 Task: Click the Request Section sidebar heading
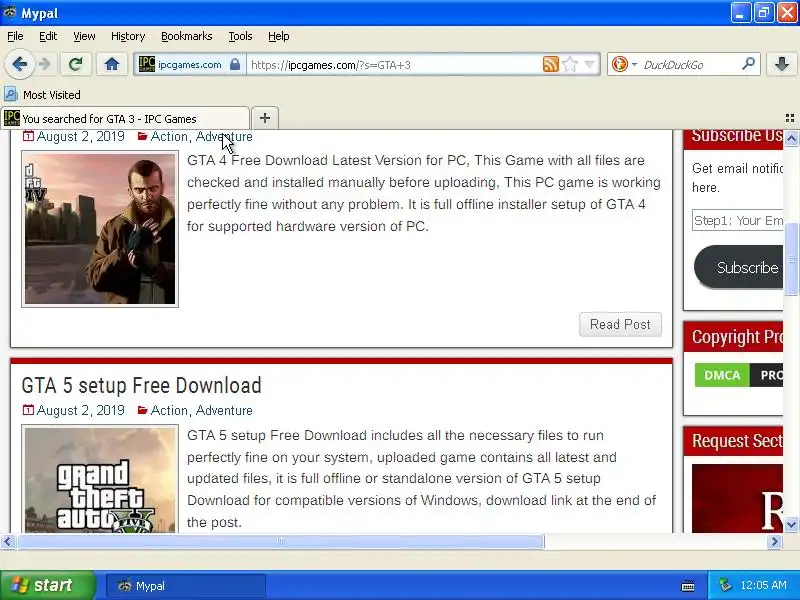[x=737, y=440]
